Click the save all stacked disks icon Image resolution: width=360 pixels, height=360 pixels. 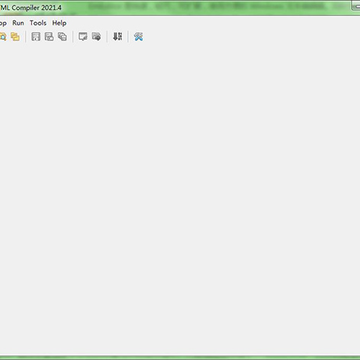[62, 37]
